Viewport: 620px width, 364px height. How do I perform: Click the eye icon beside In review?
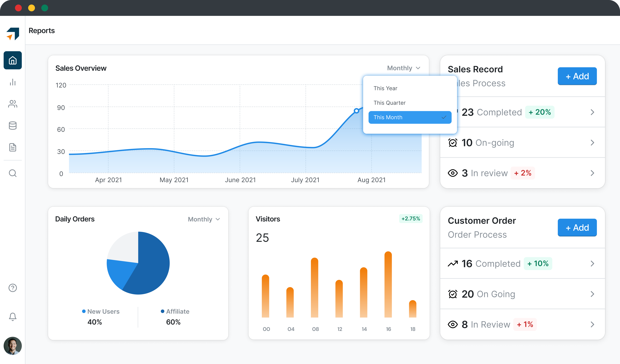pos(452,173)
